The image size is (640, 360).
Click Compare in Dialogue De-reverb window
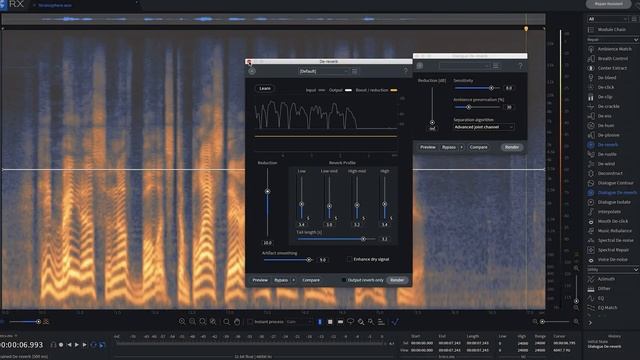tap(478, 147)
